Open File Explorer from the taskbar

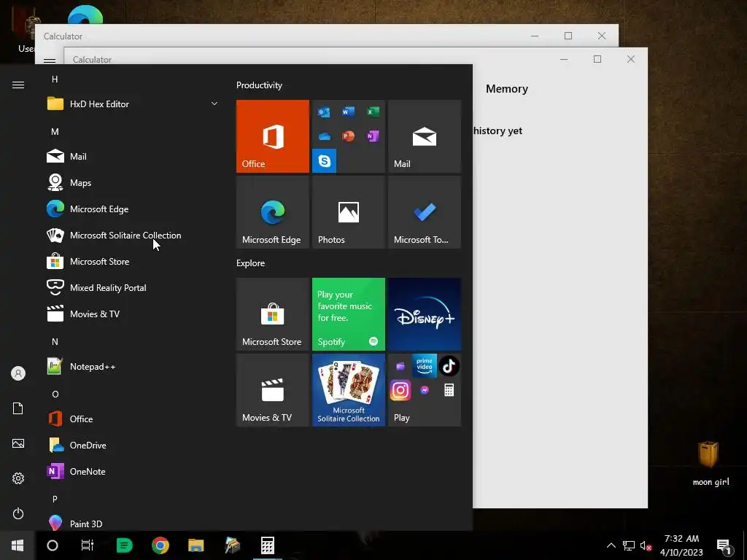196,545
